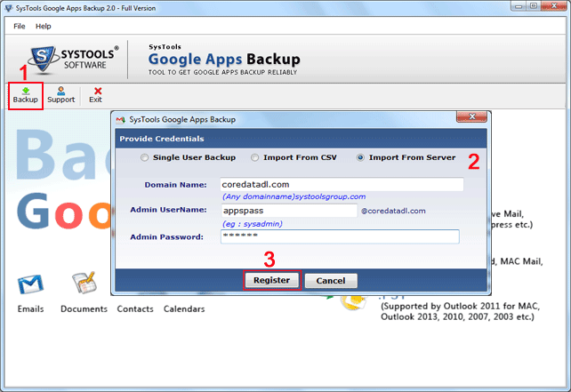571x392 pixels.
Task: Click the '(eg : sysadmin)' hint text
Action: pos(253,224)
